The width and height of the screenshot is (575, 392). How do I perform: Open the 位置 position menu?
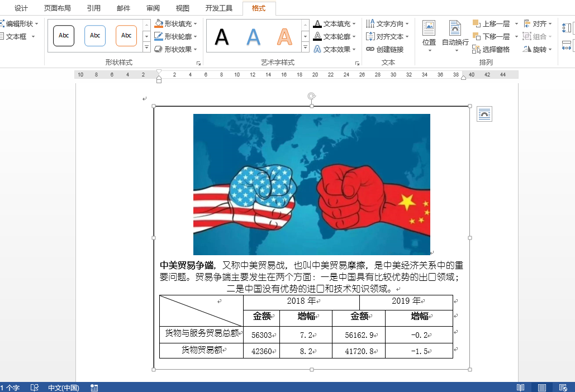tap(429, 36)
